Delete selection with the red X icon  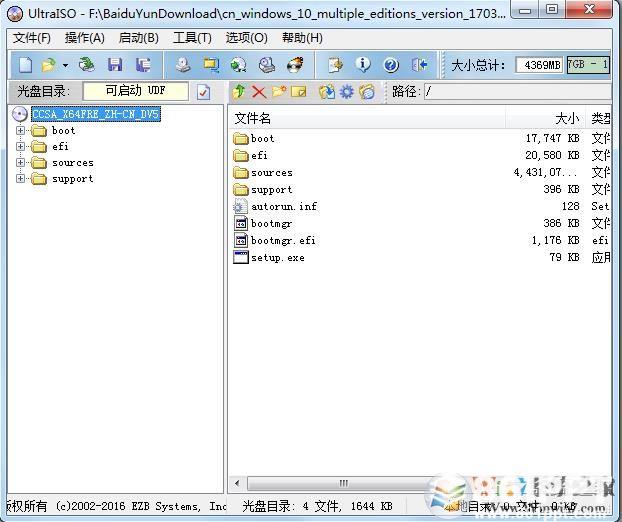pyautogui.click(x=259, y=92)
